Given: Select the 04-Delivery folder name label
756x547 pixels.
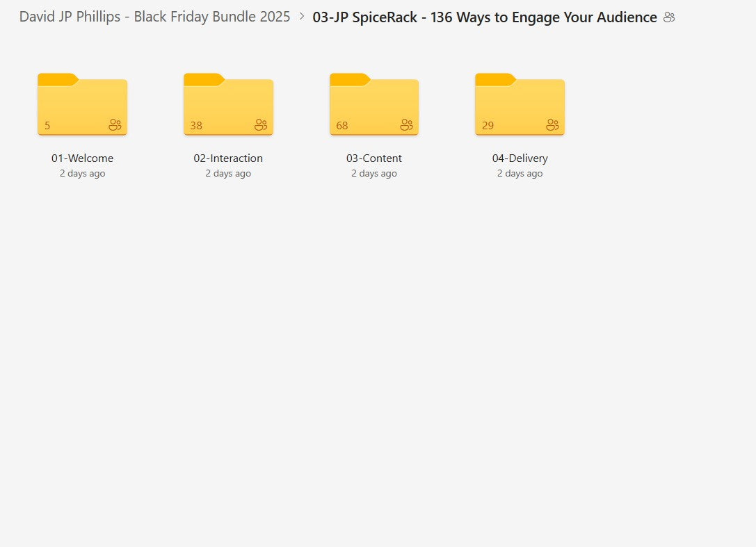Looking at the screenshot, I should 520,158.
